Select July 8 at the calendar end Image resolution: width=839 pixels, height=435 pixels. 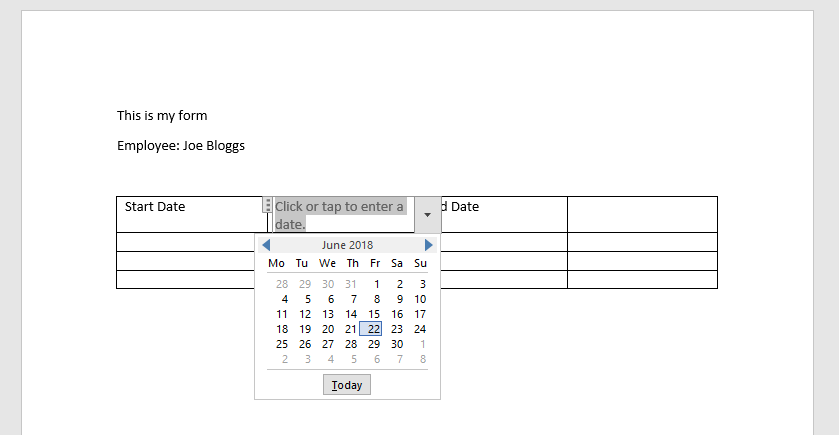click(423, 359)
